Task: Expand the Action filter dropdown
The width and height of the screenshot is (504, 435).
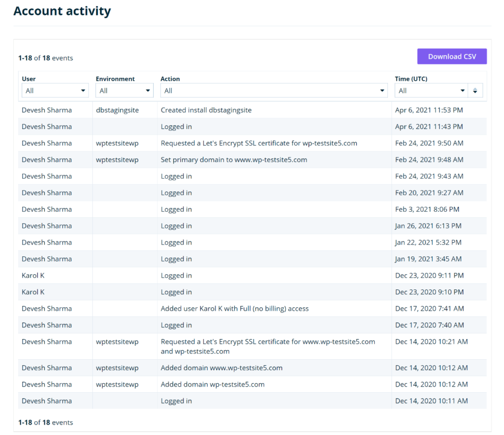Action: (274, 91)
